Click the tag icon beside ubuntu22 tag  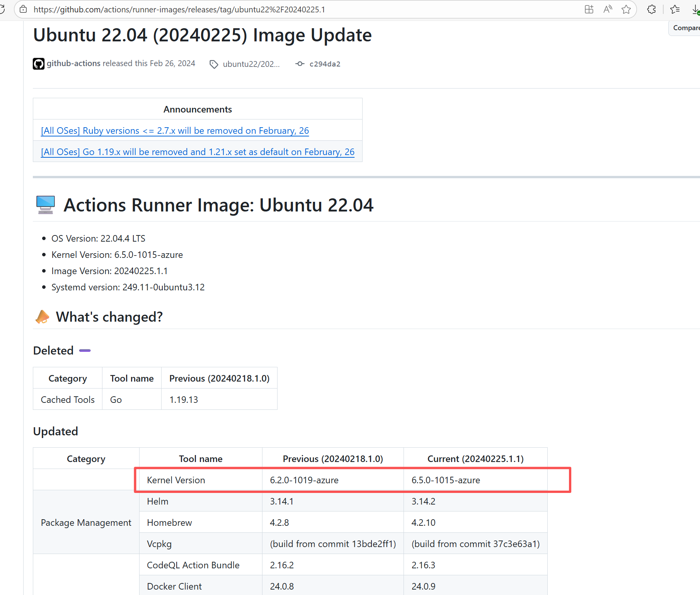point(214,64)
